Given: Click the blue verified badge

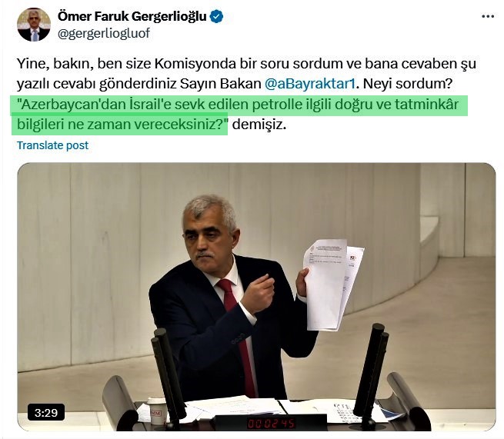Looking at the screenshot, I should tap(216, 16).
